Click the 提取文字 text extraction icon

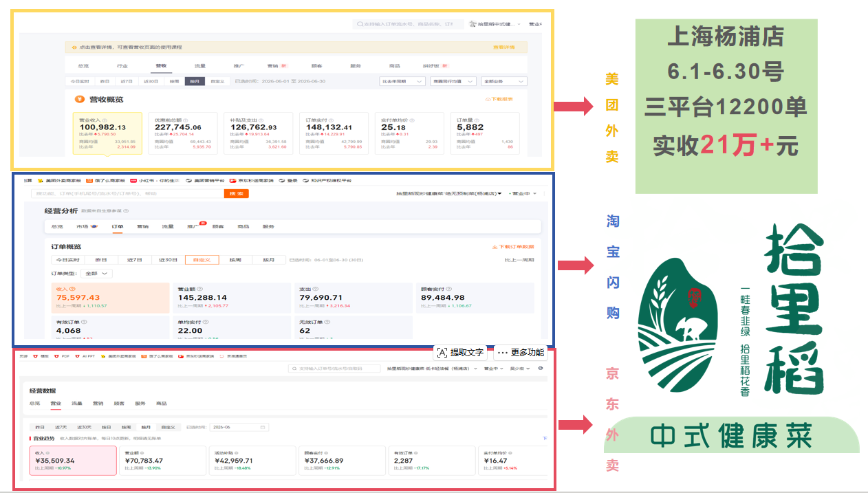442,353
